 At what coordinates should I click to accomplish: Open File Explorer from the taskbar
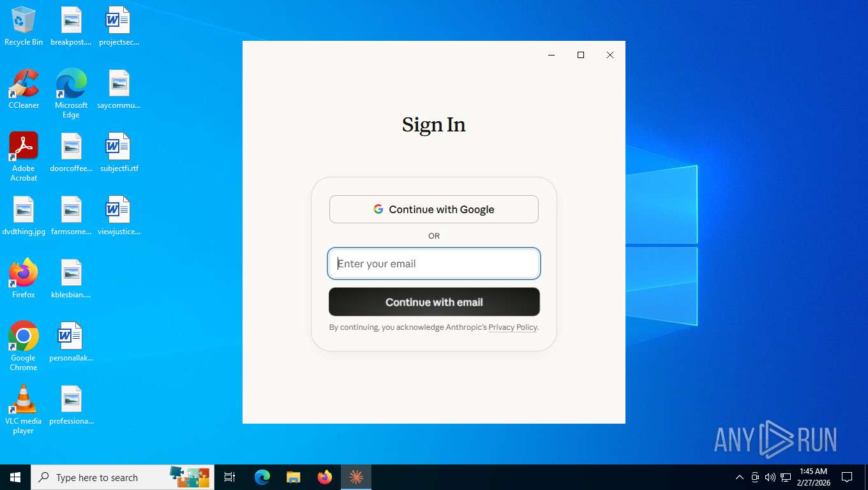294,477
